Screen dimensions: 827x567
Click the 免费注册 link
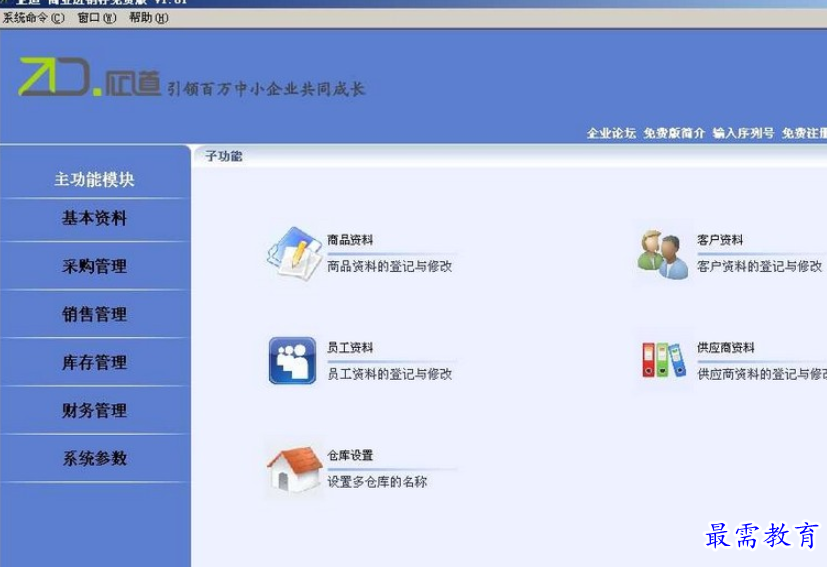[804, 133]
